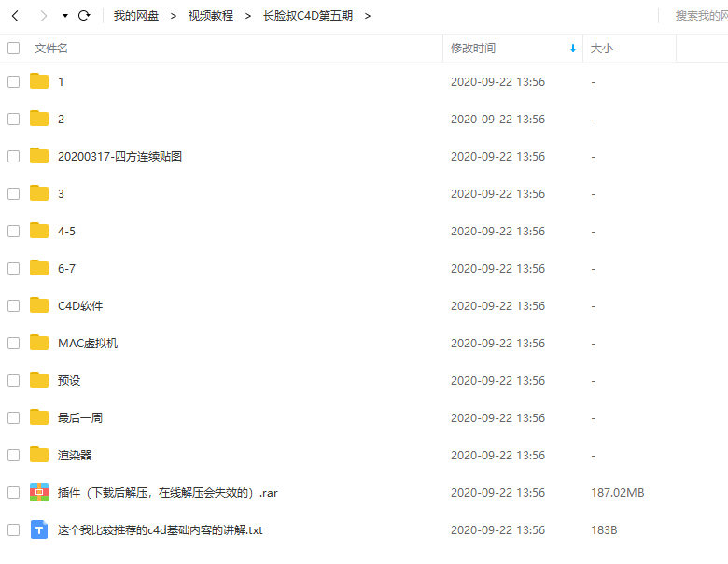Check the box for 预设 folder

click(x=13, y=380)
